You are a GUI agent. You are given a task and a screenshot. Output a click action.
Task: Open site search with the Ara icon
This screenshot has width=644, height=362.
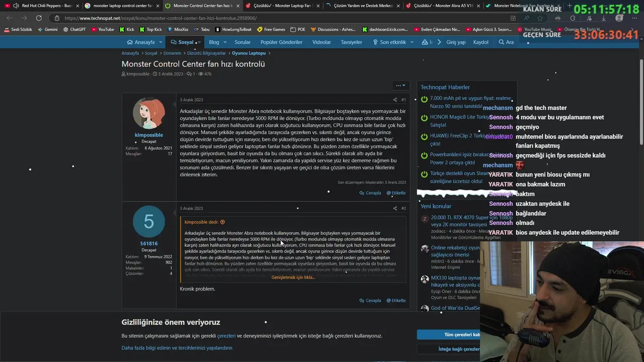pos(506,42)
